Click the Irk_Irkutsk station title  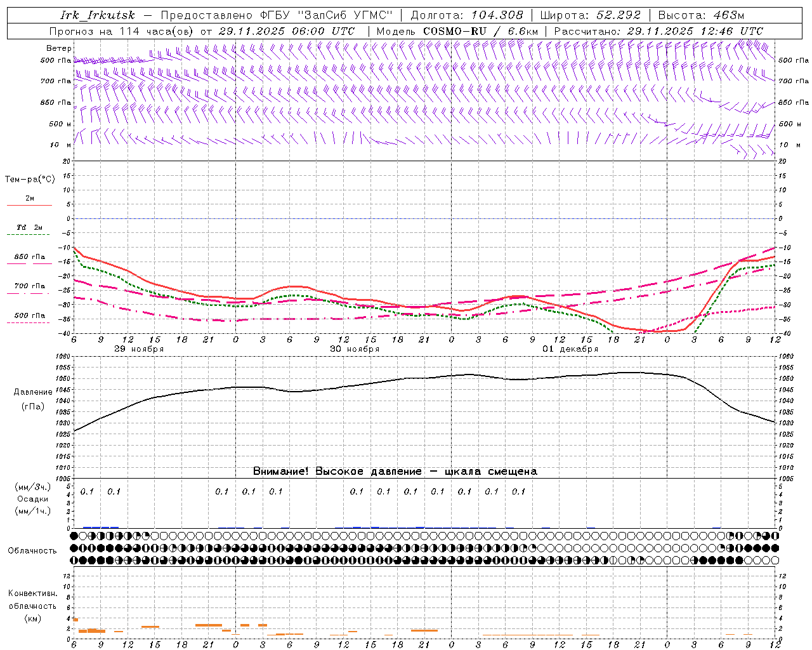tap(98, 15)
